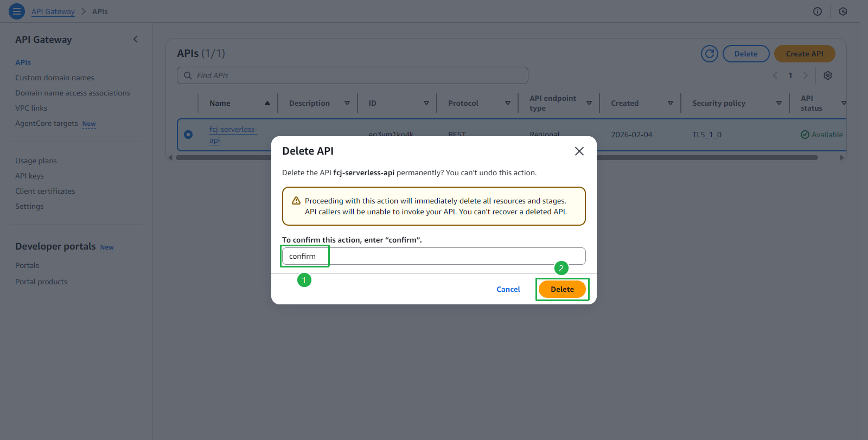Go to next page of APIs
This screenshot has width=868, height=440.
(806, 75)
